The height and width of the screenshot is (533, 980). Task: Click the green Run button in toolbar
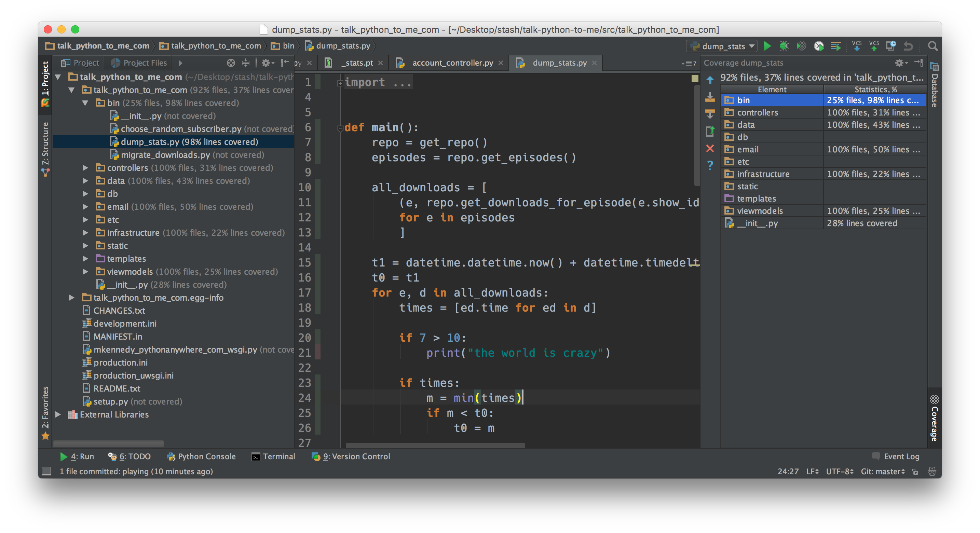[767, 46]
